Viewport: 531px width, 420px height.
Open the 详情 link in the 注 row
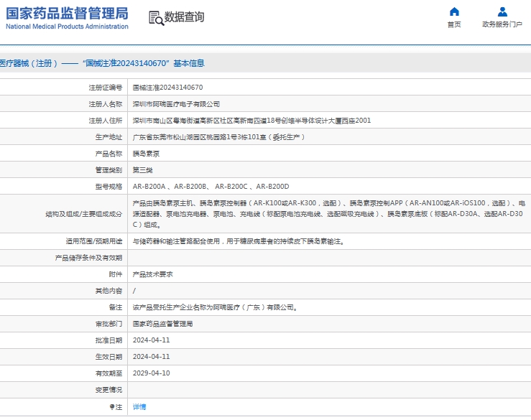(x=139, y=407)
